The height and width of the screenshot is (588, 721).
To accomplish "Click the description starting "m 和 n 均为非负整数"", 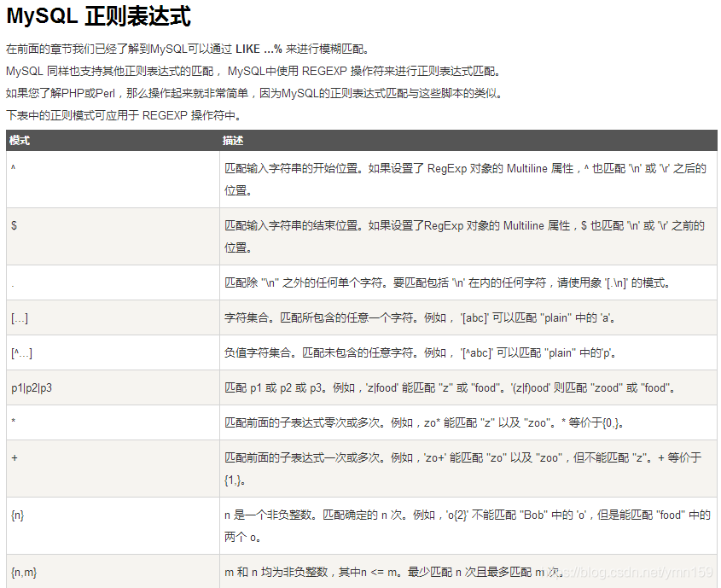I will [x=394, y=572].
